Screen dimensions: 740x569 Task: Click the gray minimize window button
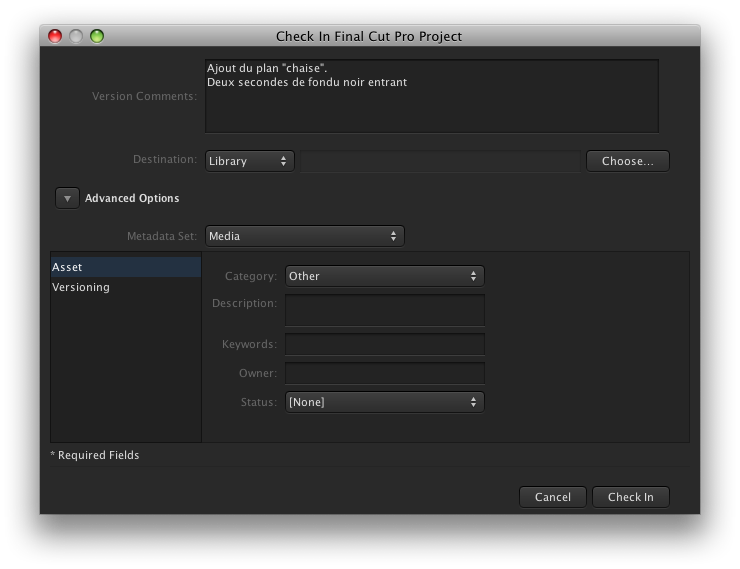coord(76,36)
